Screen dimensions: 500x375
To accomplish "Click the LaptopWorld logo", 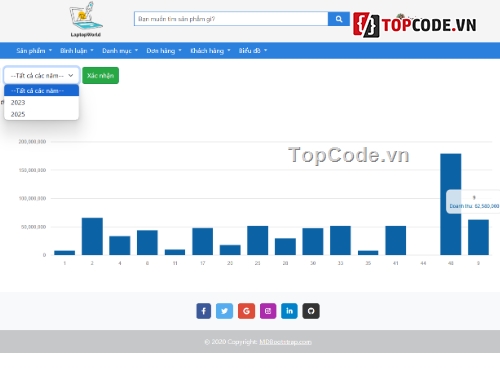I will click(x=86, y=19).
